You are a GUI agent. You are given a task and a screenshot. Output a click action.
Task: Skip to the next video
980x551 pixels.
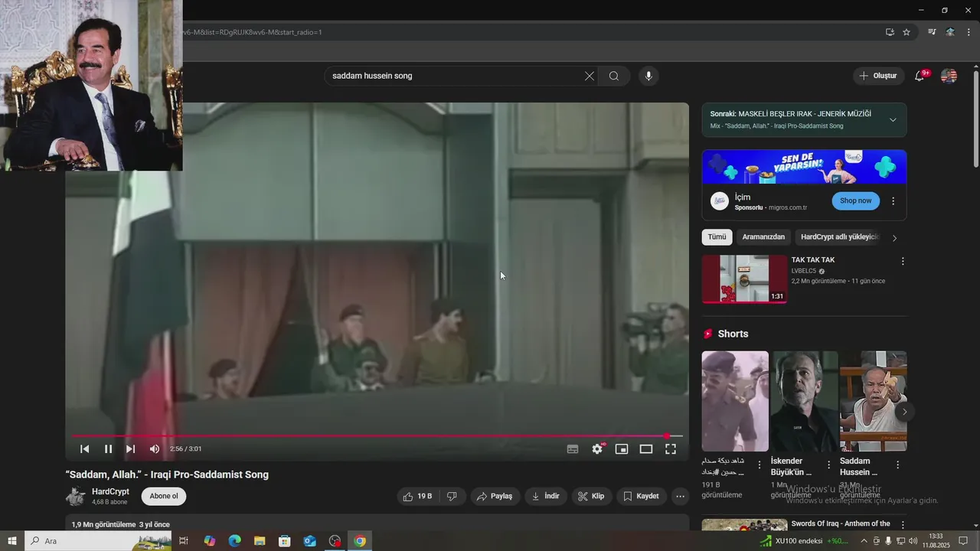(x=130, y=449)
